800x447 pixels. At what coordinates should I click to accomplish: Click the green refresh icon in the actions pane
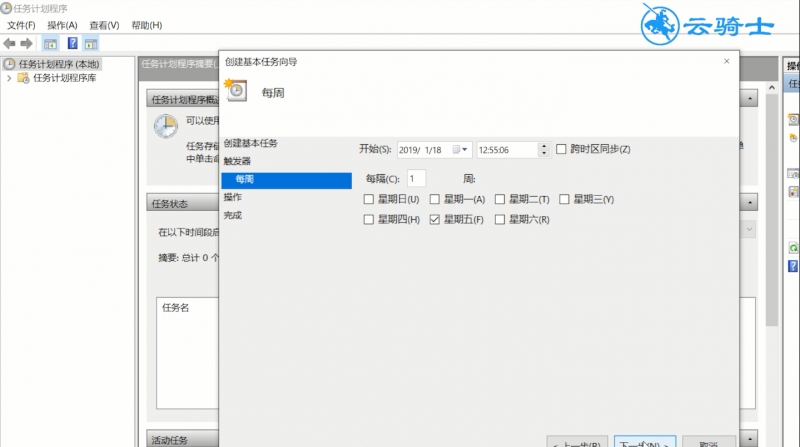793,248
